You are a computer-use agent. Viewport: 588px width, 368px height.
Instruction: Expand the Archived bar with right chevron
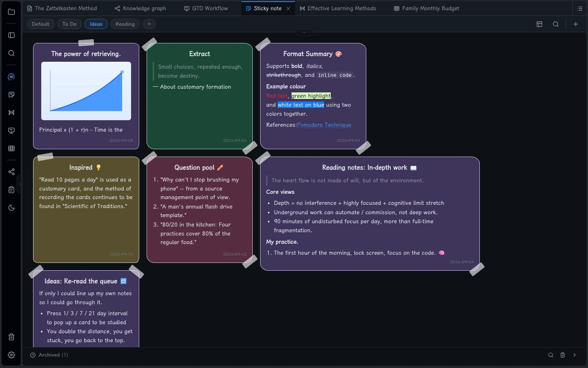575,355
